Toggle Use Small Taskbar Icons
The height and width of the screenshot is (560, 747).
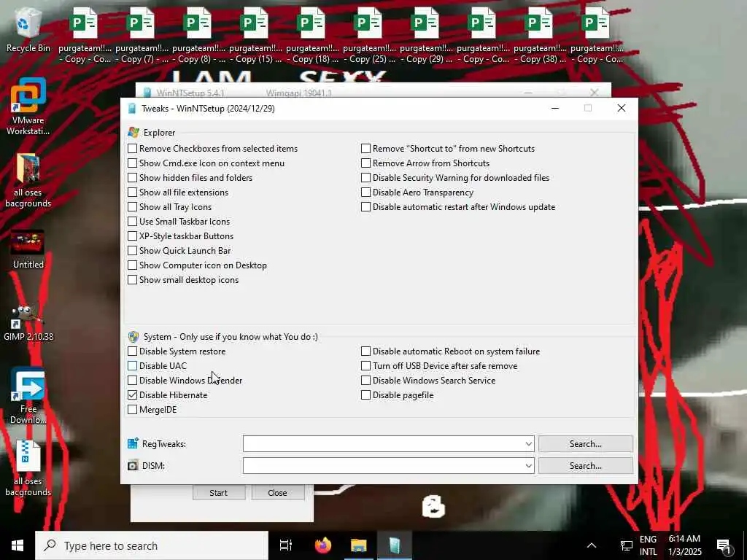pyautogui.click(x=133, y=222)
